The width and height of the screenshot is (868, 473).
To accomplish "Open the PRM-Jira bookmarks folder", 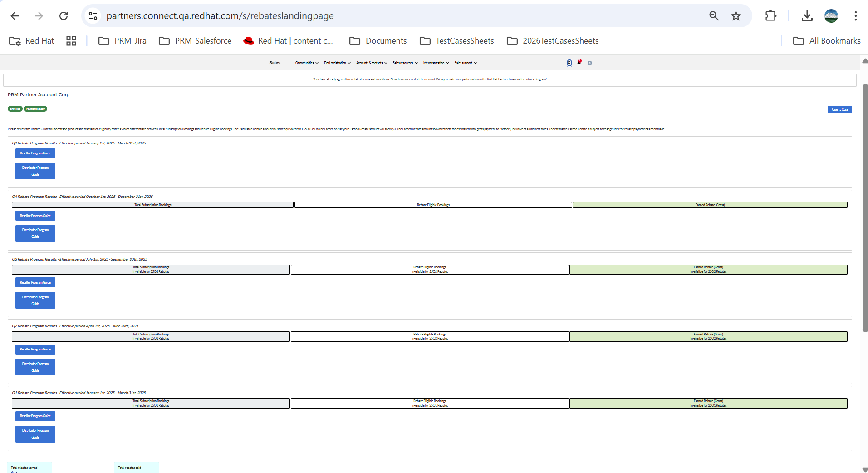I will [x=123, y=41].
